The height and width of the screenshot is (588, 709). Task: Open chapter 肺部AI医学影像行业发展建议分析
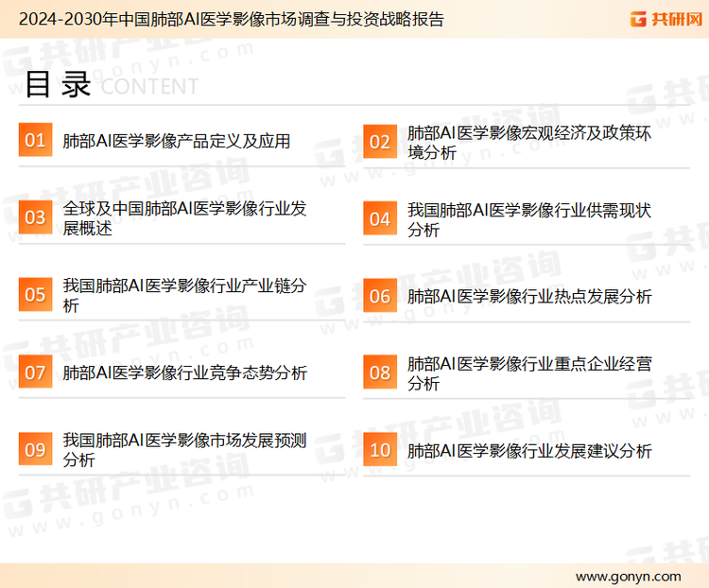click(529, 451)
